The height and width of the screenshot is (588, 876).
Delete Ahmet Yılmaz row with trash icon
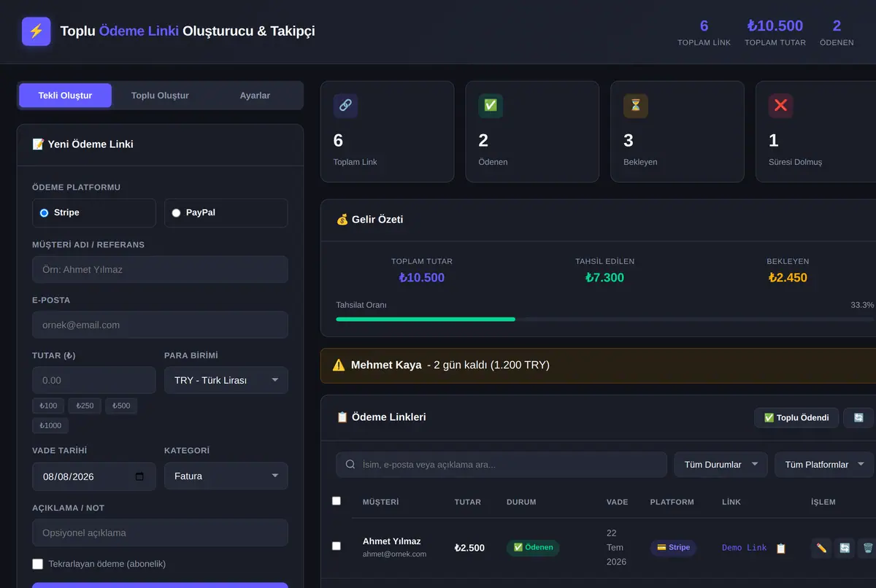867,548
